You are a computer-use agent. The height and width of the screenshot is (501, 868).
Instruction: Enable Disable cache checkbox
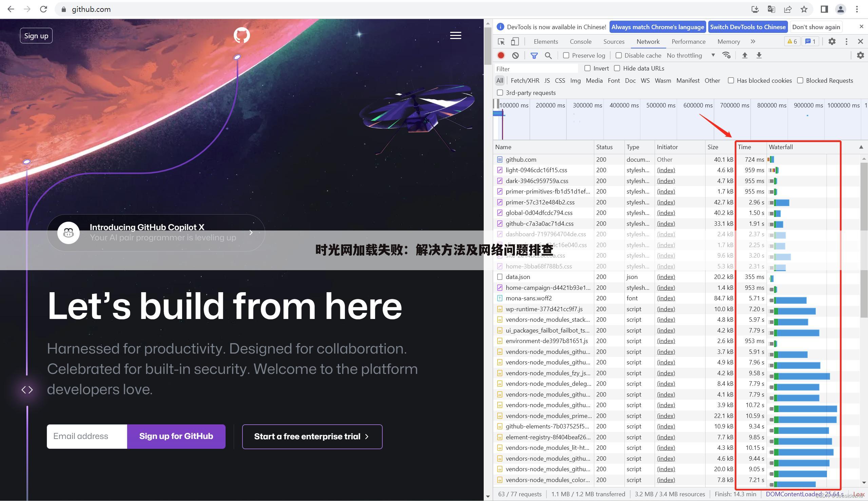tap(618, 55)
